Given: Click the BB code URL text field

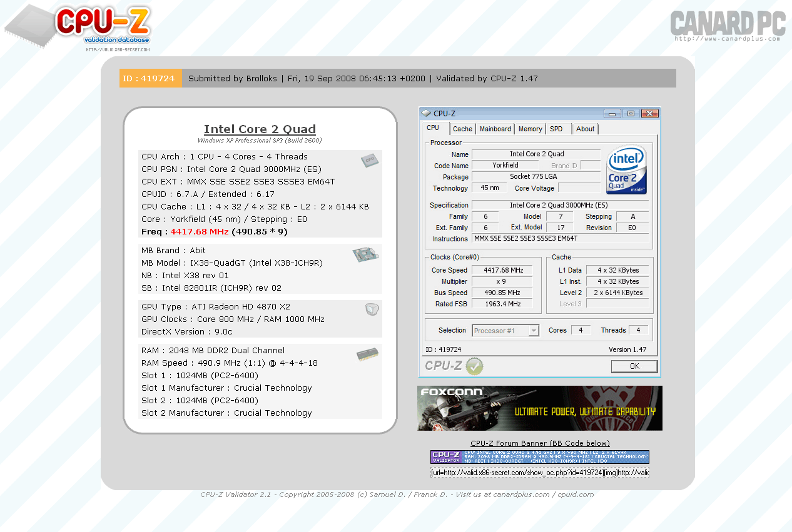Looking at the screenshot, I should pyautogui.click(x=540, y=473).
